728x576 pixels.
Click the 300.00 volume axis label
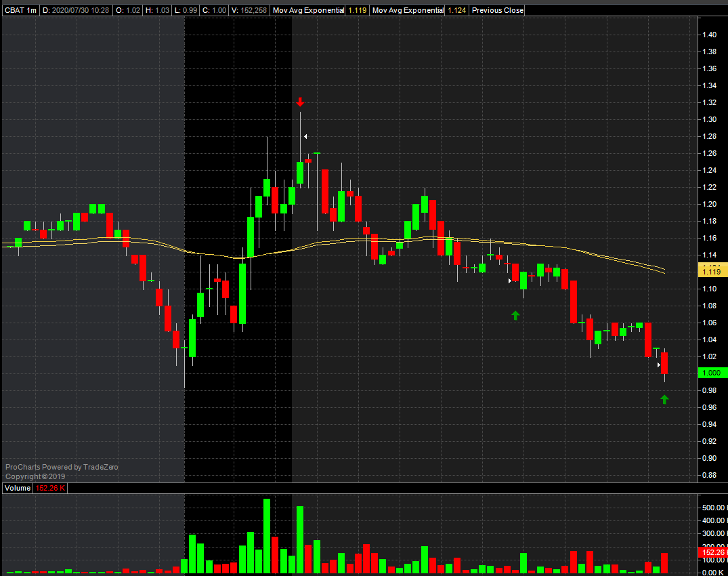pyautogui.click(x=714, y=534)
